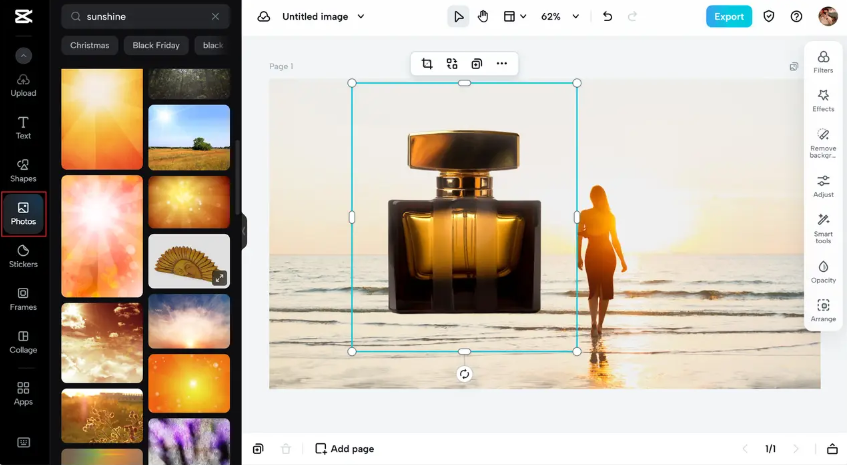Open the Filters panel
This screenshot has height=465, width=847.
point(823,62)
